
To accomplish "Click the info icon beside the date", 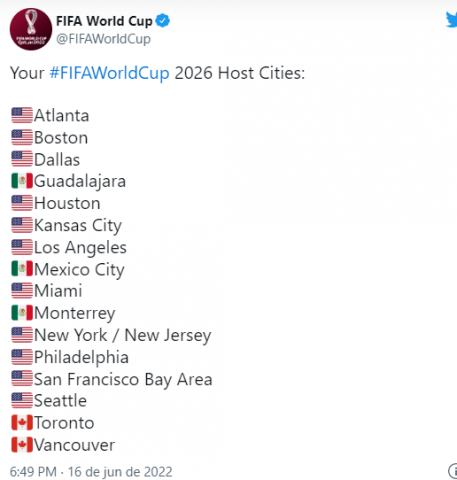I will [x=453, y=471].
